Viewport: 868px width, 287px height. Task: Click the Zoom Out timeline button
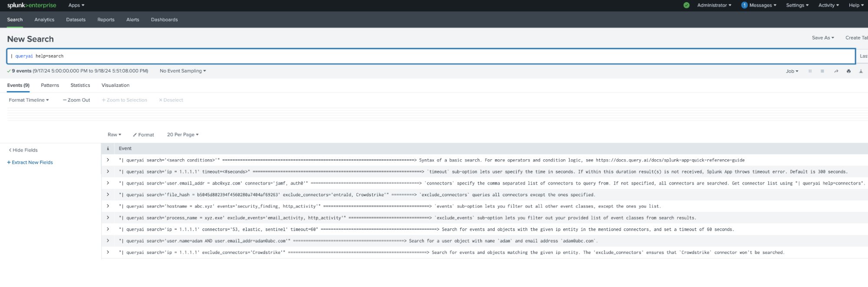point(76,100)
